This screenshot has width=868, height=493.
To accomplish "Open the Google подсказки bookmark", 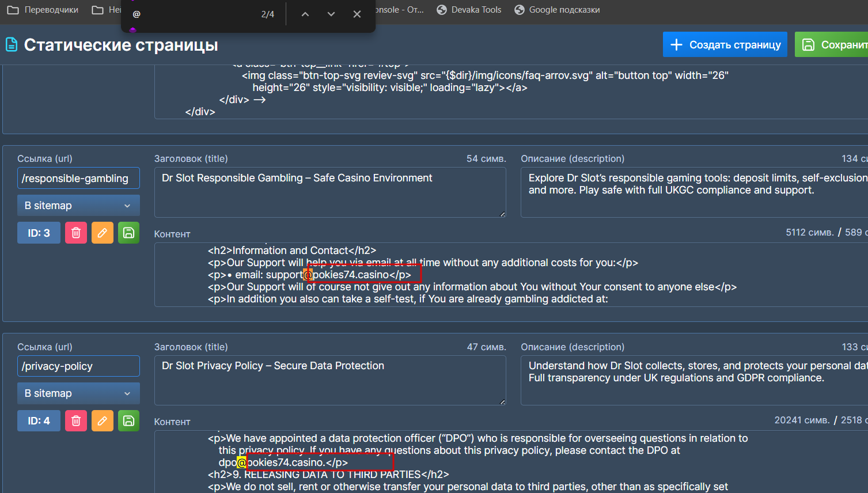I will (557, 10).
